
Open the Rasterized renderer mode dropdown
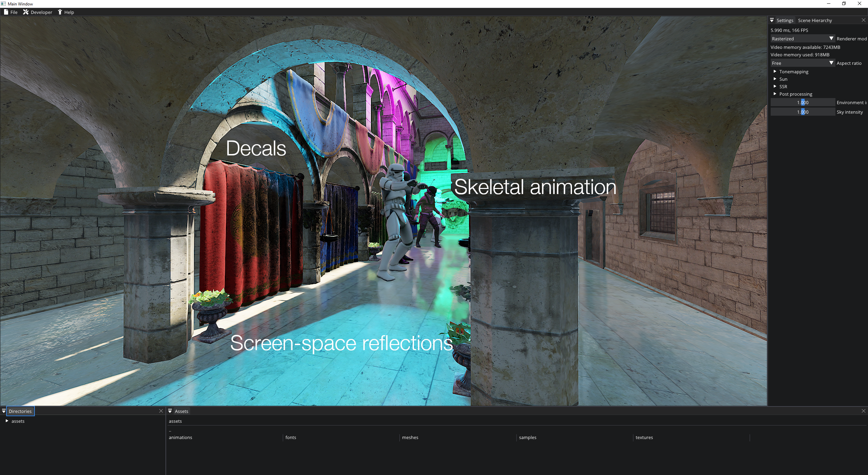click(x=802, y=39)
